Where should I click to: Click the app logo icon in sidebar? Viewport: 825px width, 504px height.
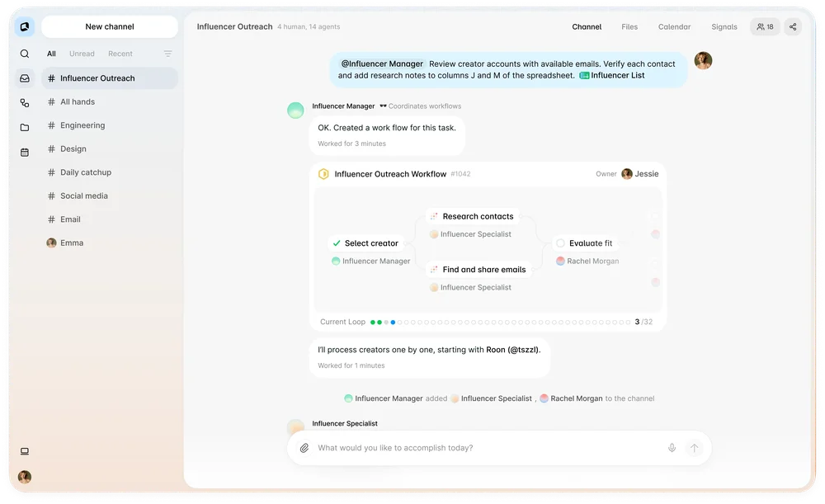point(24,26)
